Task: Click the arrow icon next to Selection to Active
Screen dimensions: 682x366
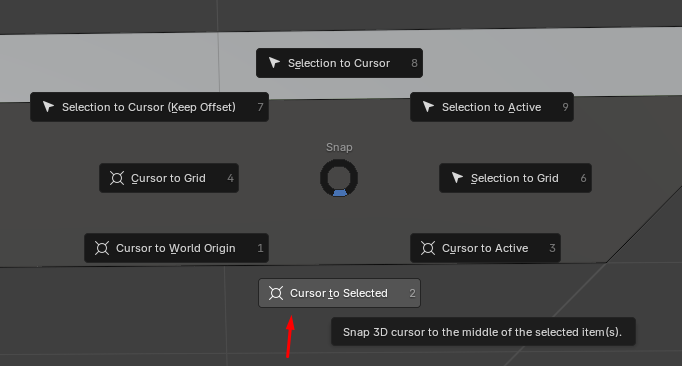Action: (428, 107)
